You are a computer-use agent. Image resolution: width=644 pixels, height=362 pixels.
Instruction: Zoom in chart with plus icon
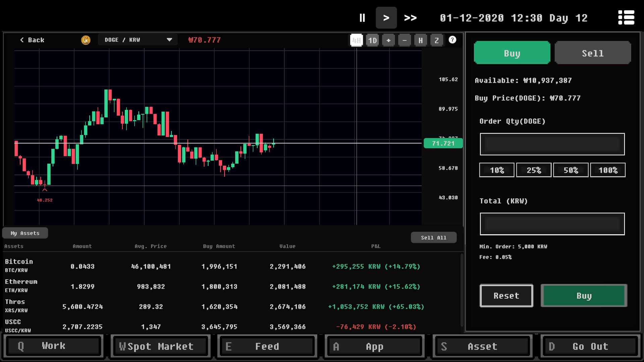coord(388,41)
